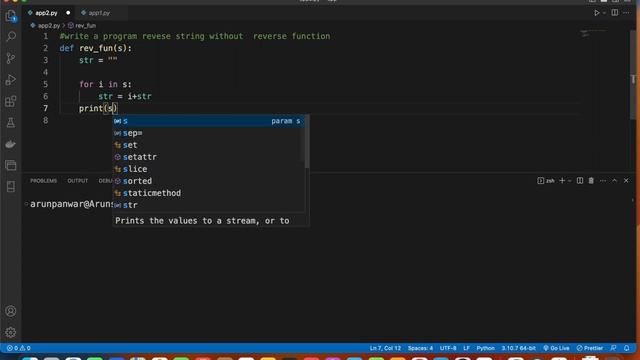Viewport: 640px width, 360px height.
Task: Kill the terminal with trash icon
Action: tap(591, 181)
